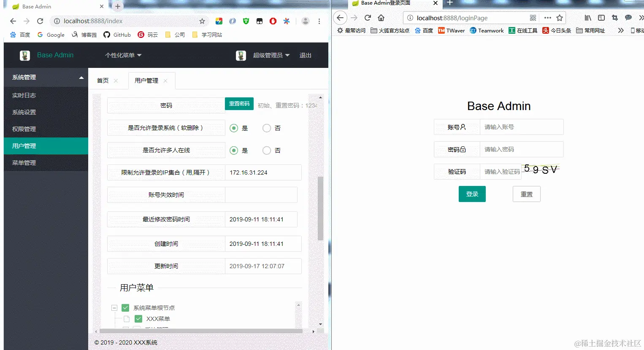Image resolution: width=644 pixels, height=350 pixels.
Task: Click the 超级管理员 user avatar
Action: point(241,55)
